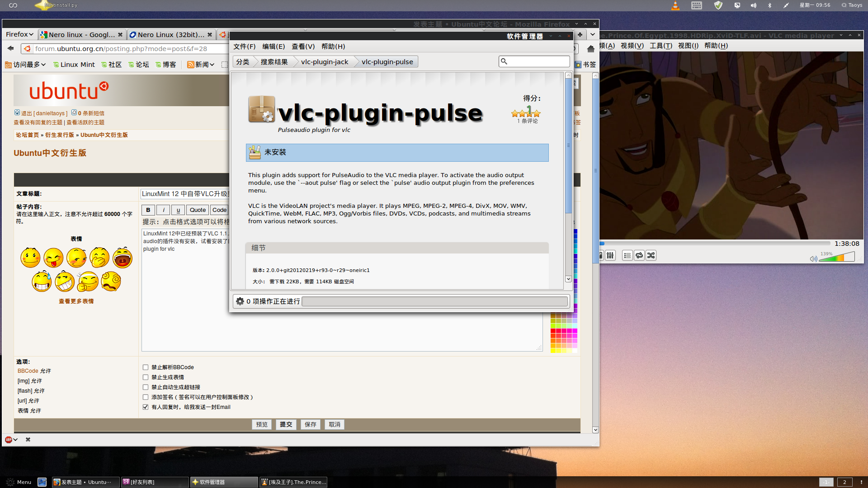This screenshot has width=868, height=488.
Task: Click 文章标题 subject input field
Action: point(185,194)
